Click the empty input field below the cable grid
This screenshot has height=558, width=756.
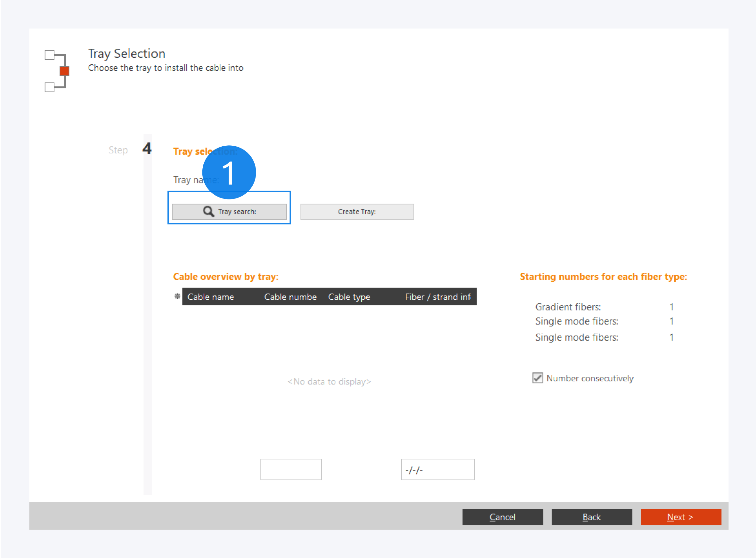(x=290, y=469)
